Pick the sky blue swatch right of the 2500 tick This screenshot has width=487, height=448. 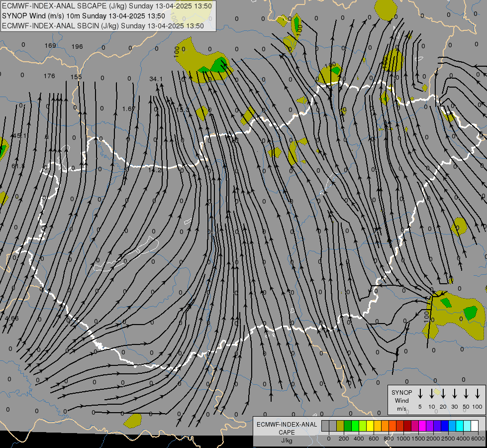click(452, 426)
